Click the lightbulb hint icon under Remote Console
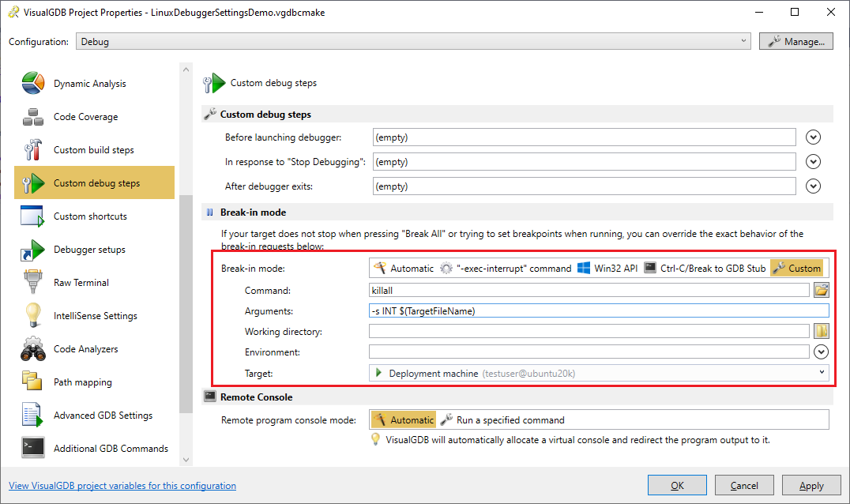Screen dimensions: 850x504 (375, 439)
